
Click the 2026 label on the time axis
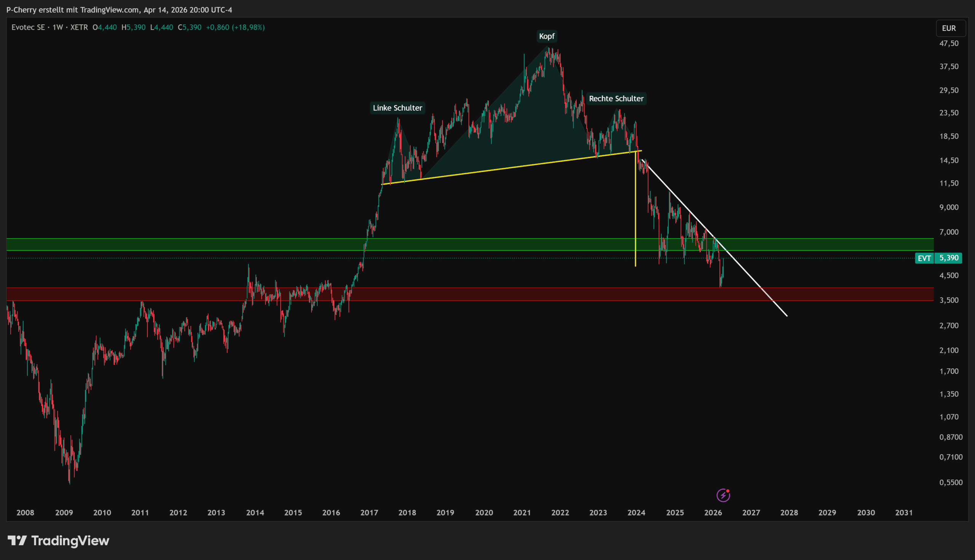(x=713, y=513)
